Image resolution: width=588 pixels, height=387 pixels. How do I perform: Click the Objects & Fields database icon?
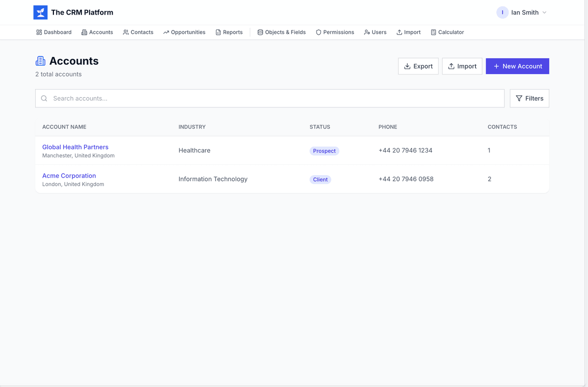tap(260, 32)
